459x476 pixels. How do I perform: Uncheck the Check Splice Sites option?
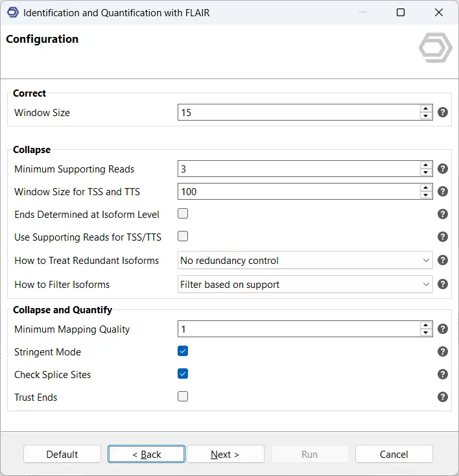pos(183,374)
